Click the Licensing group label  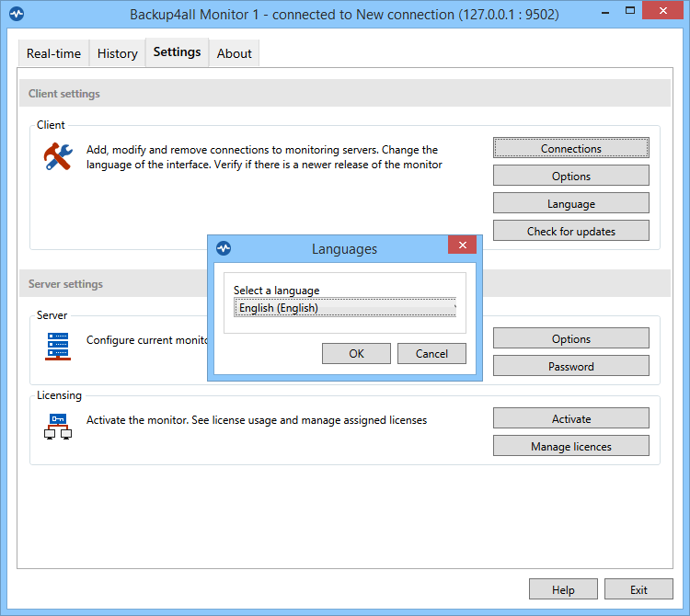59,395
